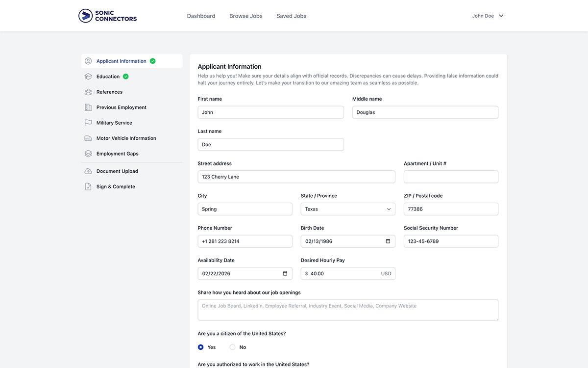Click the Employment Gaps layers icon
This screenshot has width=588, height=368.
click(x=88, y=153)
